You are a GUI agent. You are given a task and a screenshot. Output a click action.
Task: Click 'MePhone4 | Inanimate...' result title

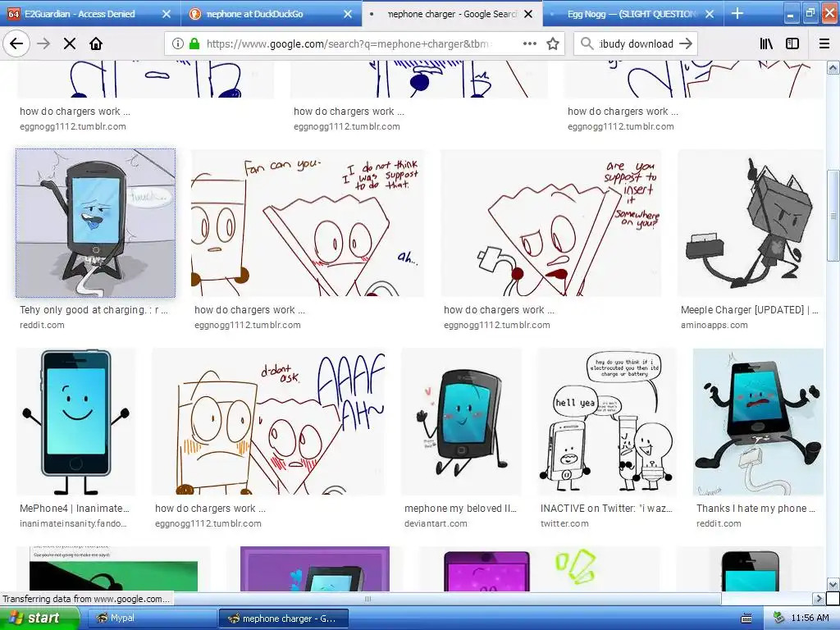point(75,509)
